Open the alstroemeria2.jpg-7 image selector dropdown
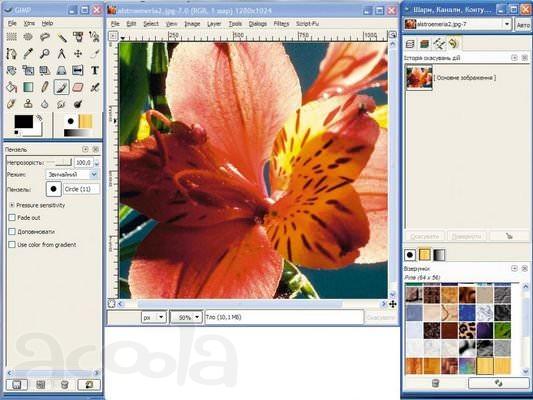 [458, 24]
